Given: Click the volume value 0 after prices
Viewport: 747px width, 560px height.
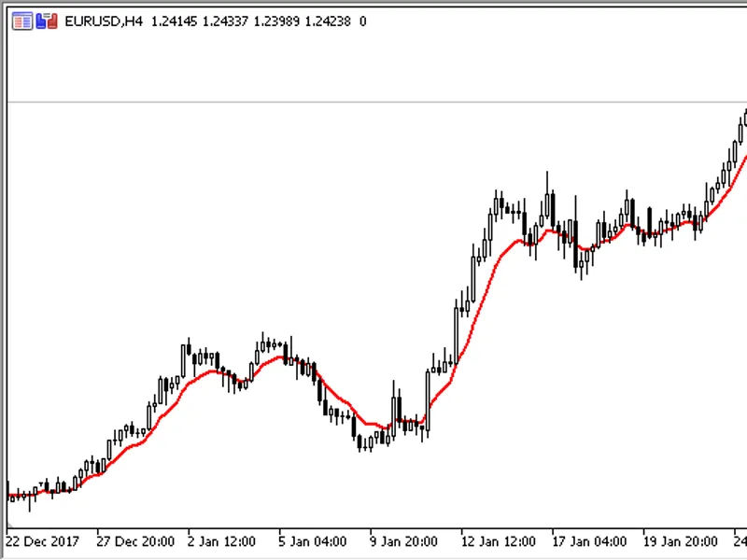Looking at the screenshot, I should pos(363,21).
